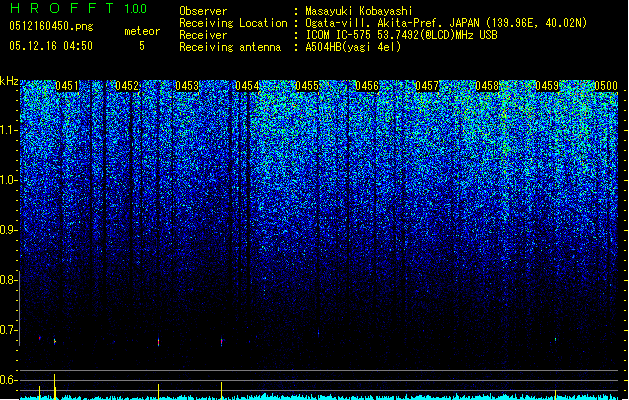Click the 0500 time marker
This screenshot has height=400, width=629.
(606, 86)
